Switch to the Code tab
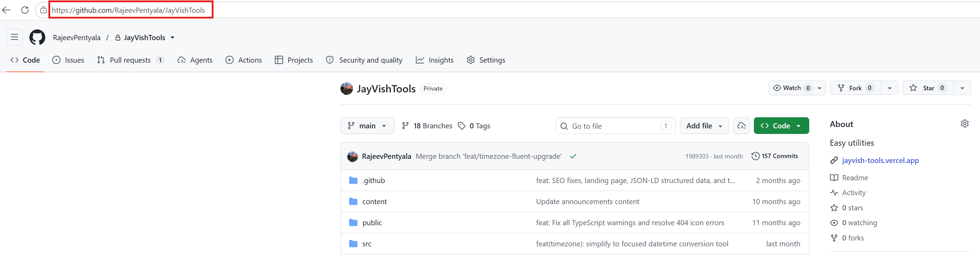 tap(25, 60)
